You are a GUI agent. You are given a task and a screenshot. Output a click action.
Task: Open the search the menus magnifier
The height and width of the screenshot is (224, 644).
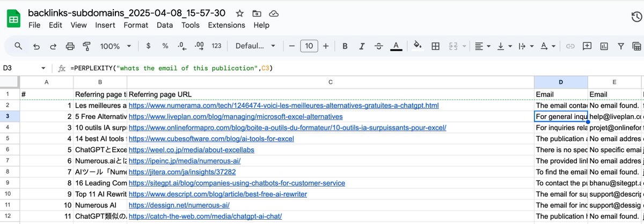pyautogui.click(x=18, y=46)
